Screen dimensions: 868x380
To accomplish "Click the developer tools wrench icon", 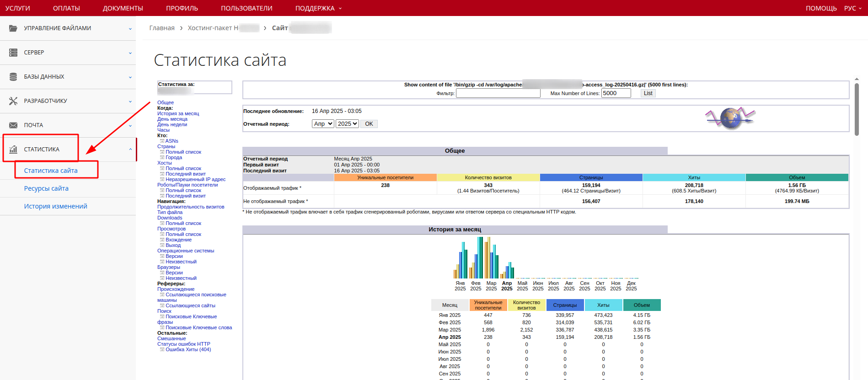I will point(13,101).
